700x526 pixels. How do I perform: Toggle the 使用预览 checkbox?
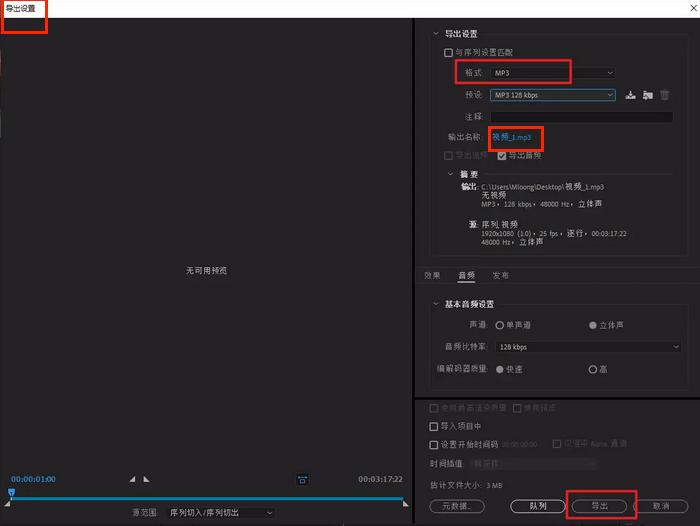pyautogui.click(x=517, y=408)
